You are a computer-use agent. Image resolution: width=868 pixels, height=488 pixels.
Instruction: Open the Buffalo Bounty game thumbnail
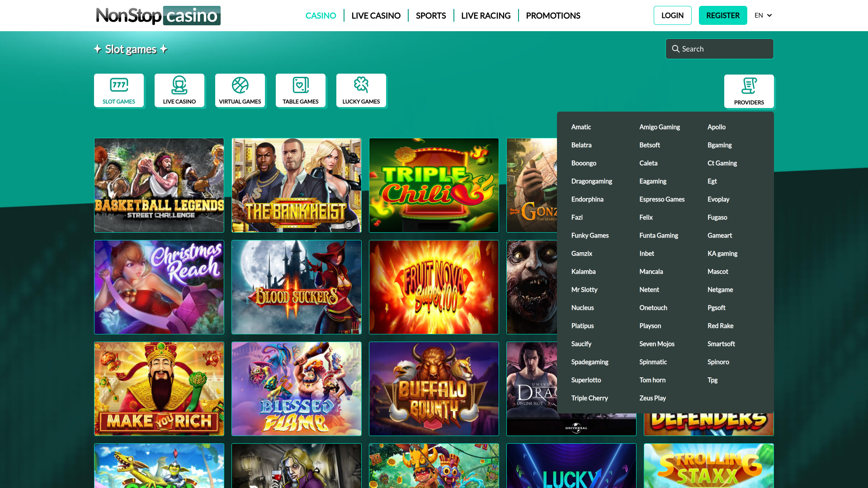(x=434, y=389)
